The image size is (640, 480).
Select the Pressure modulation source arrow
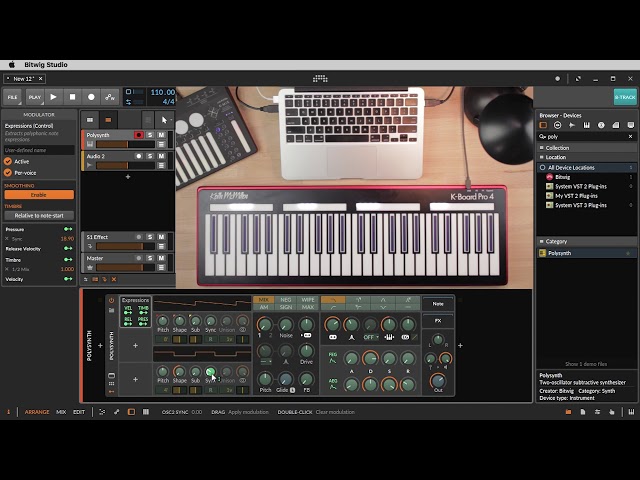68,229
